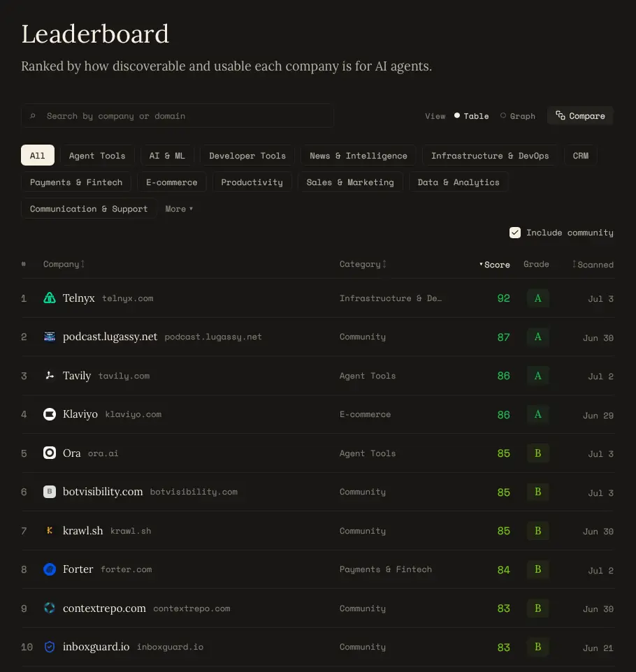Click the botvisibility.com logo icon
The image size is (636, 672).
[50, 492]
